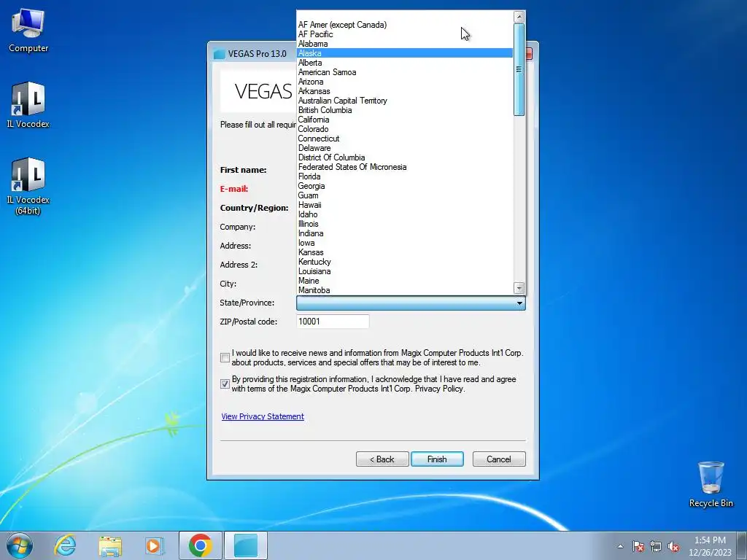The image size is (747, 560).
Task: Open Windows Explorer from the taskbar
Action: click(x=111, y=545)
